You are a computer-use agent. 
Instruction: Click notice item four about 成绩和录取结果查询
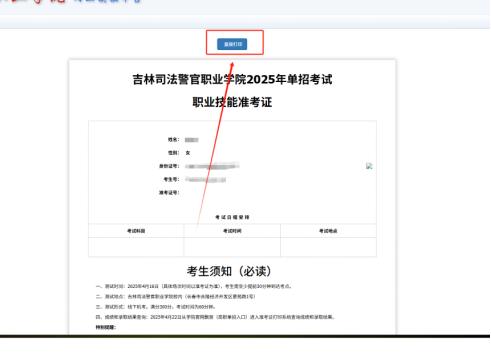tap(215, 317)
